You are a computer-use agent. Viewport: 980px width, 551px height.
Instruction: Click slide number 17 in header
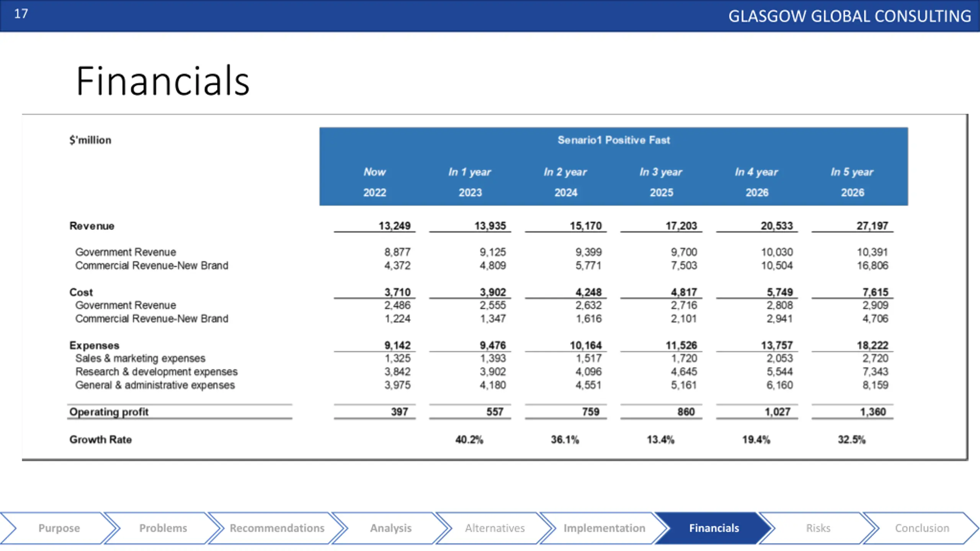pyautogui.click(x=21, y=14)
